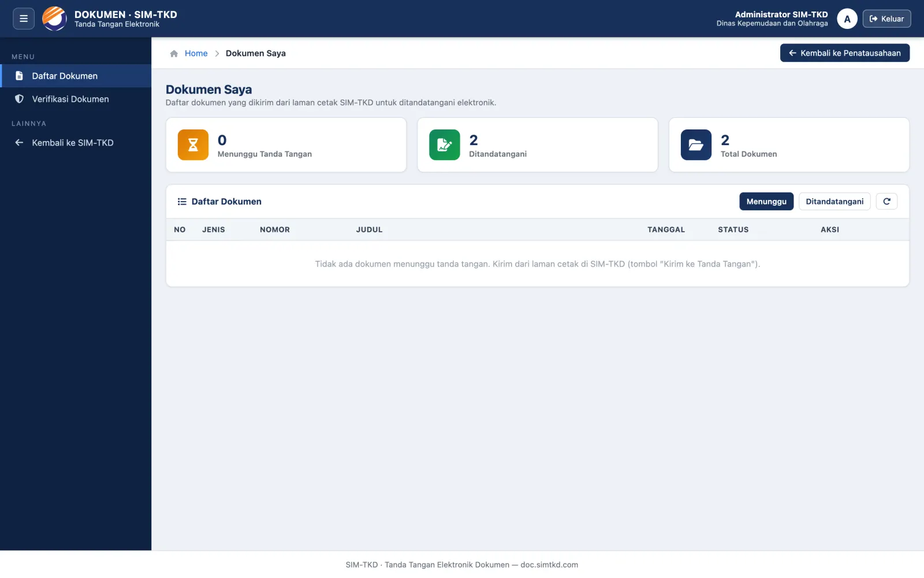This screenshot has height=578, width=924.
Task: Select Kembali ke SIM-TKD in the sidebar
Action: coord(76,143)
